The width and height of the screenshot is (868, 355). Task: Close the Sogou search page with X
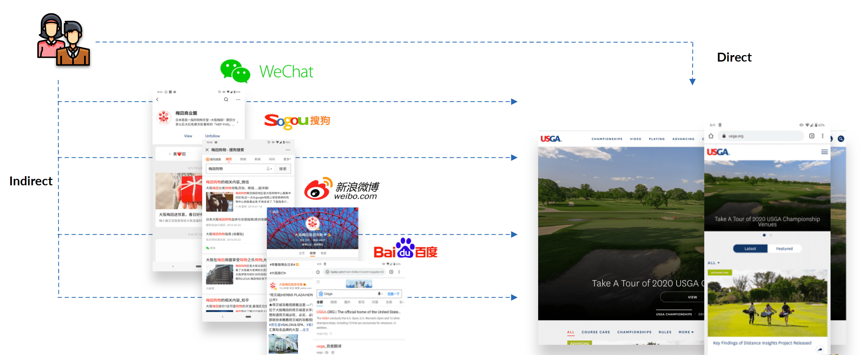coord(207,150)
